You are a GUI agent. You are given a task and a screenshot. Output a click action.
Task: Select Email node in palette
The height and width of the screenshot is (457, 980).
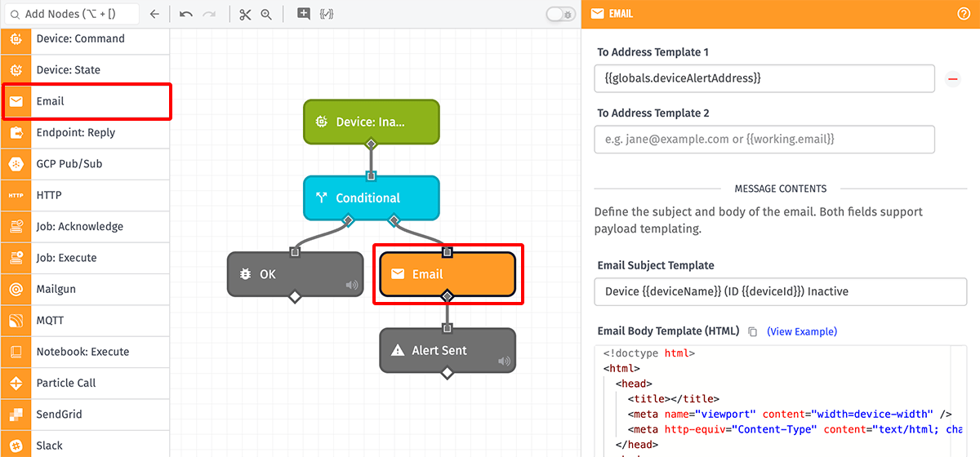(85, 101)
